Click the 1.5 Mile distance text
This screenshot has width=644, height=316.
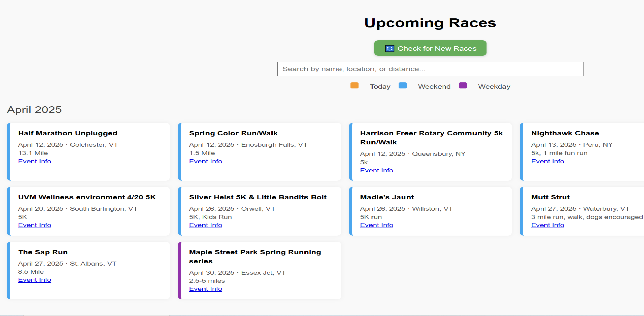tap(202, 153)
